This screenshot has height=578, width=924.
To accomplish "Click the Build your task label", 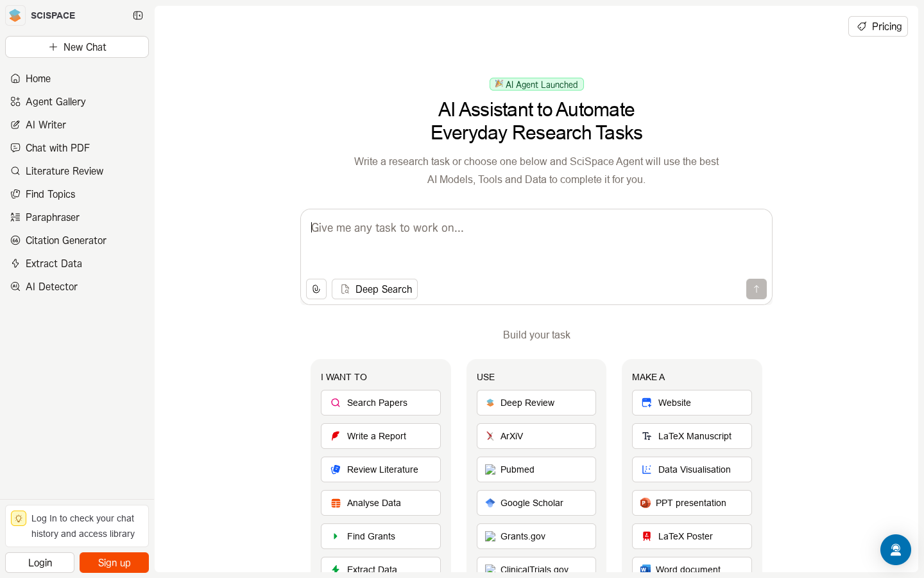I will [x=536, y=335].
